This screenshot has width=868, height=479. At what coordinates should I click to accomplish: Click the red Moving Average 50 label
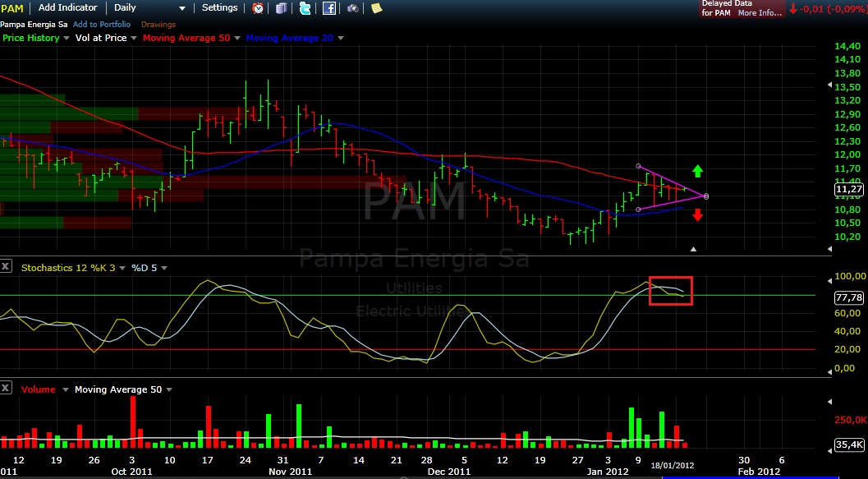186,38
